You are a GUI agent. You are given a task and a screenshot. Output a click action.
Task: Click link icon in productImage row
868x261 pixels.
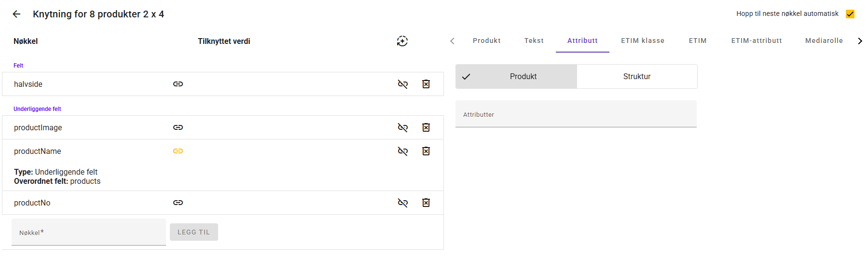pos(178,127)
